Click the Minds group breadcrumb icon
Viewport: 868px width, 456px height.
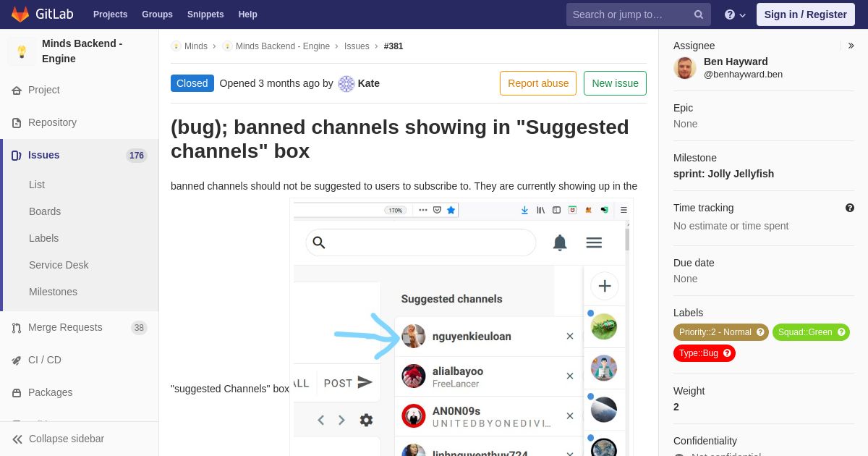[176, 46]
